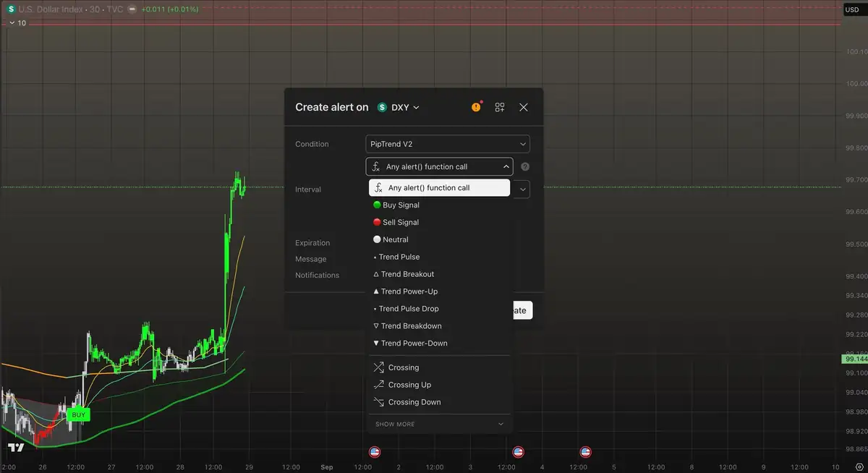Open chart settings gear at the axis corner
This screenshot has width=868, height=473.
tap(859, 466)
